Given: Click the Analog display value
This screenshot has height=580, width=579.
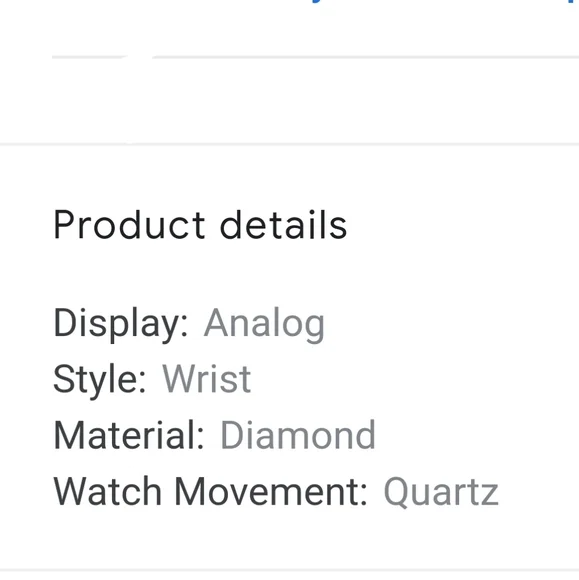Looking at the screenshot, I should (264, 324).
